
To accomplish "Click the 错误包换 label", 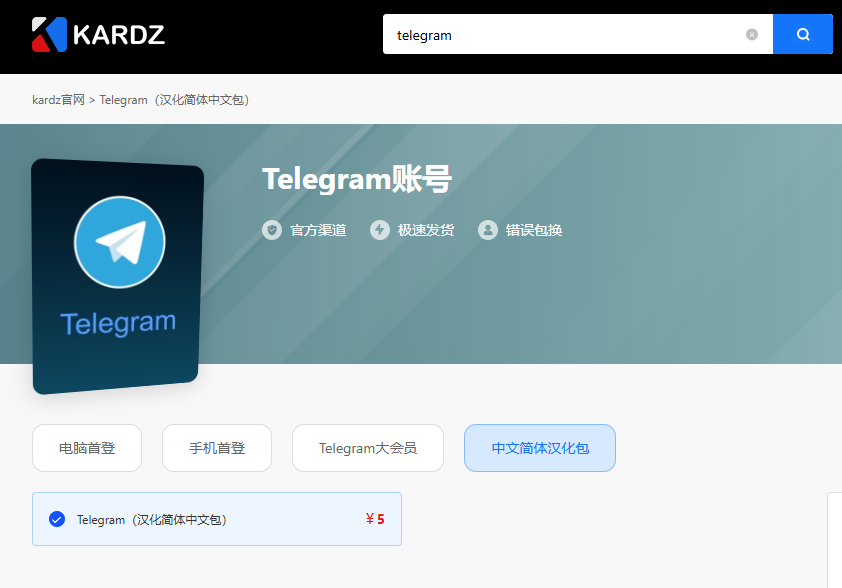I will pos(534,230).
